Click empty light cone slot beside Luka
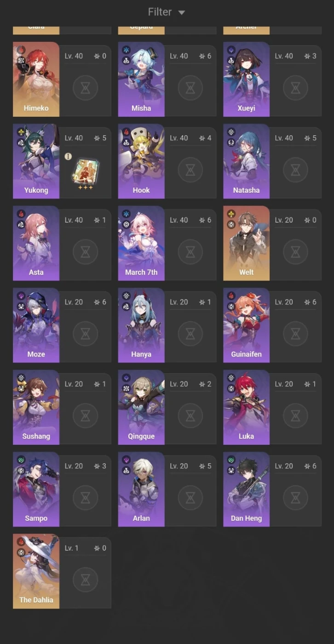Image resolution: width=334 pixels, height=644 pixels. click(295, 416)
